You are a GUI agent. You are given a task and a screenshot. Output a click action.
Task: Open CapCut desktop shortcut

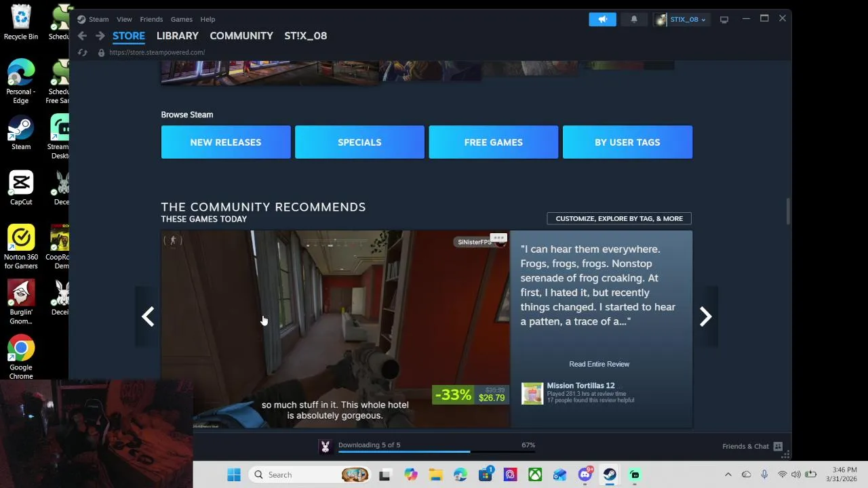click(21, 188)
